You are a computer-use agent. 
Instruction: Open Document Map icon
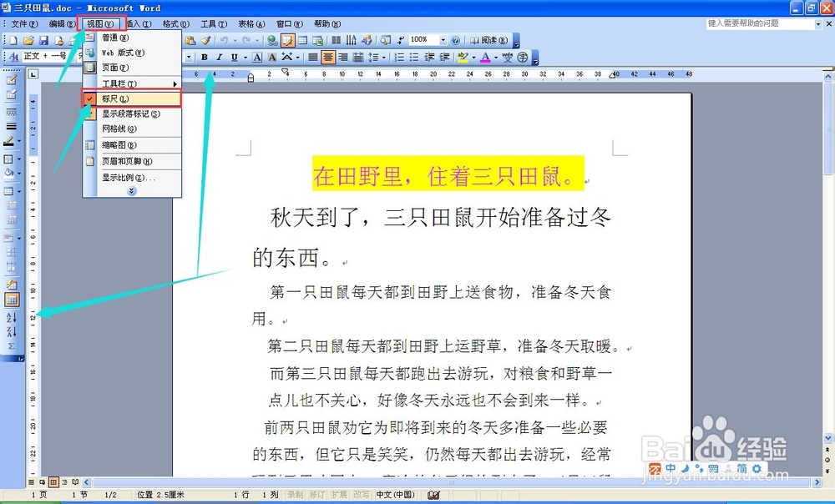pos(386,40)
